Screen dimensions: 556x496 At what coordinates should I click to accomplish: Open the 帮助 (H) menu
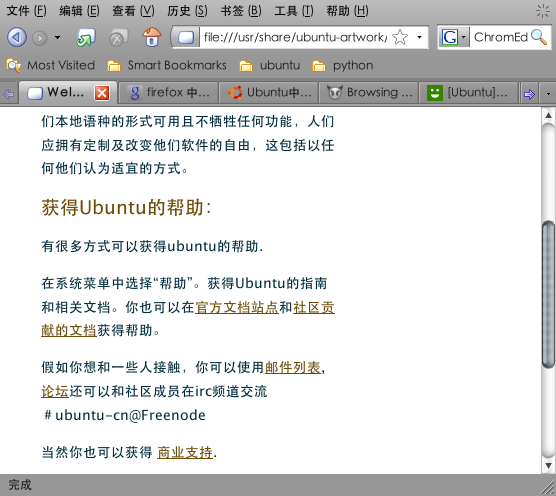coord(347,11)
